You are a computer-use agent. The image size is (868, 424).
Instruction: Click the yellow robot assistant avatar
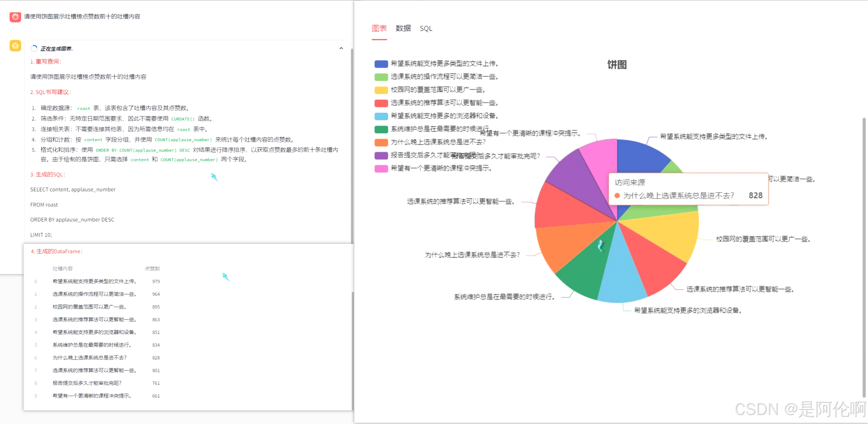[15, 45]
